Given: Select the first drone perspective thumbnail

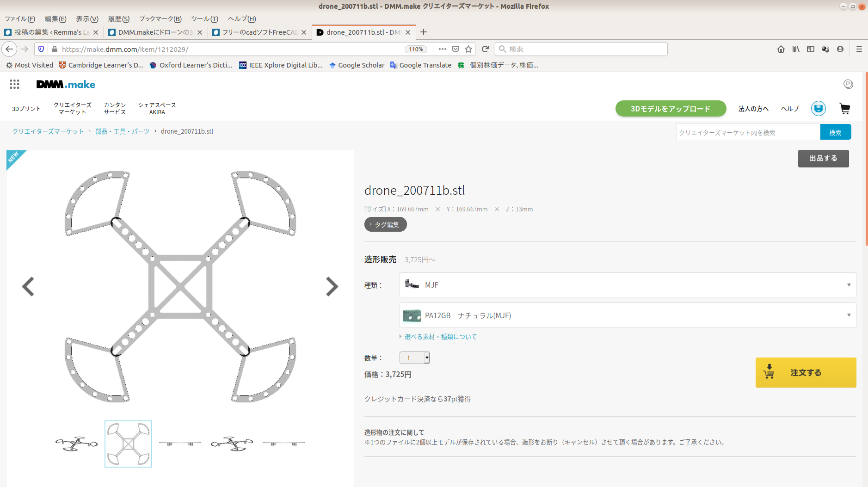Looking at the screenshot, I should click(77, 444).
